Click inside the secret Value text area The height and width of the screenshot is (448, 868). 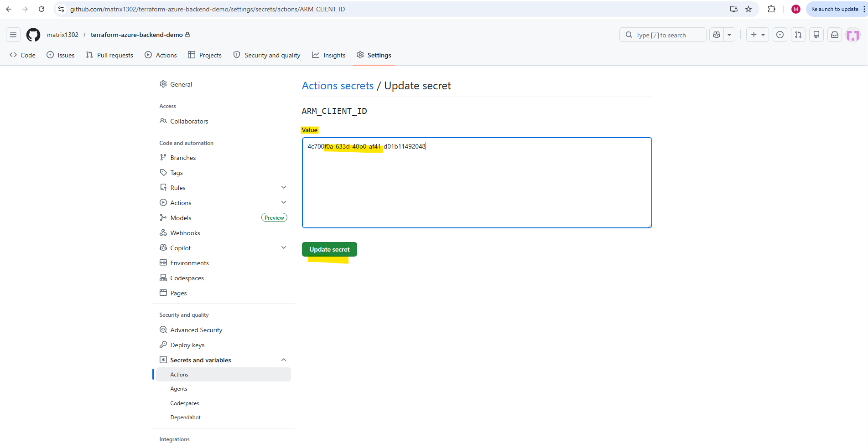point(477,183)
